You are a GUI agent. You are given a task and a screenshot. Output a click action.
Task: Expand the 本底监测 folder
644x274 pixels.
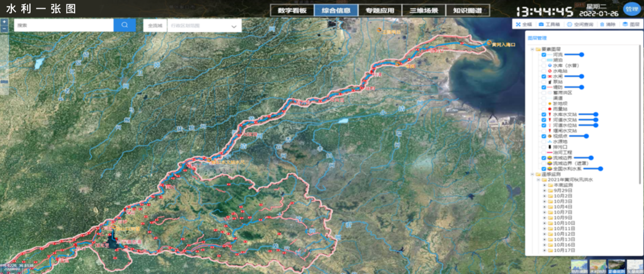coord(544,185)
